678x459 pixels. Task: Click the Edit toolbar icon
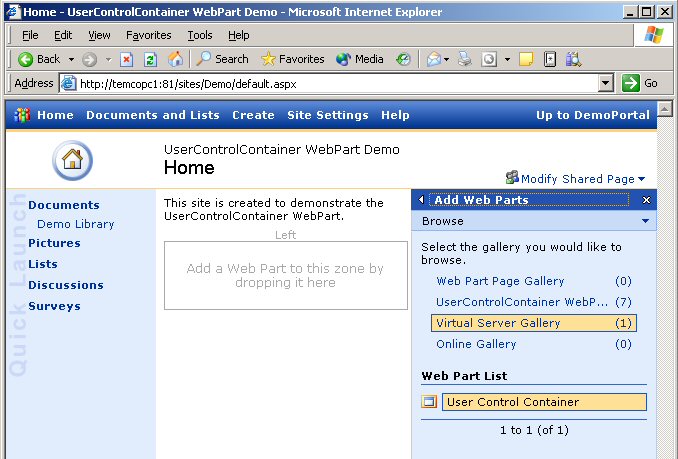click(489, 59)
